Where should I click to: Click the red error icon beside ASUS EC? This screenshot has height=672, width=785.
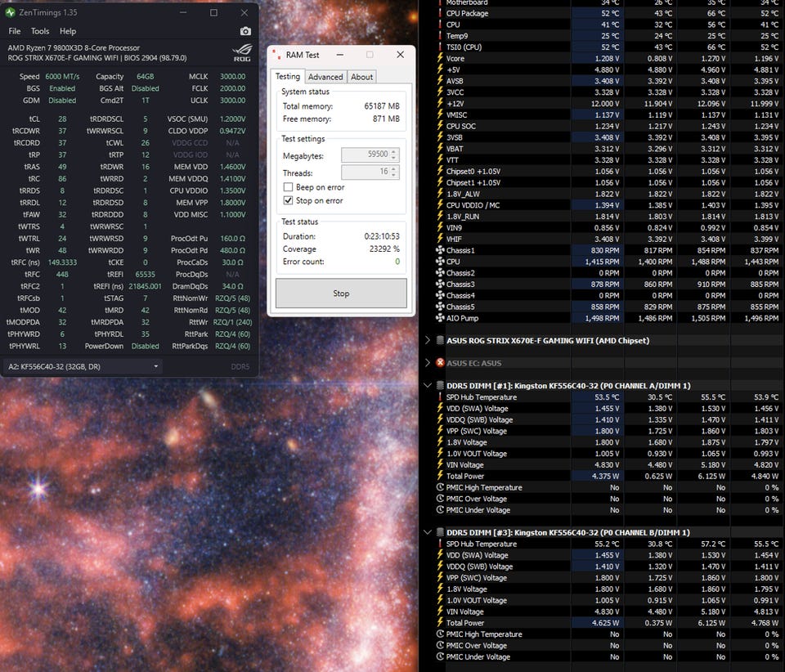440,363
